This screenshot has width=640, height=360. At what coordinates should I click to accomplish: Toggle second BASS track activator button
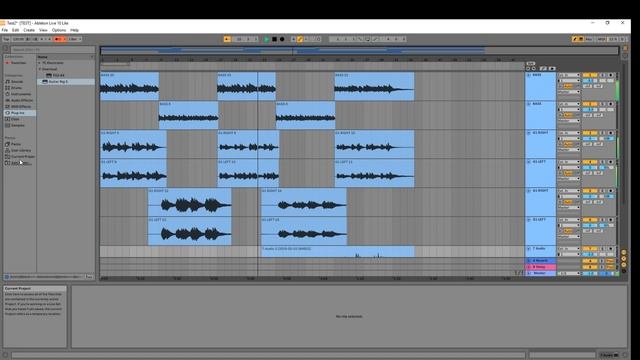point(590,104)
